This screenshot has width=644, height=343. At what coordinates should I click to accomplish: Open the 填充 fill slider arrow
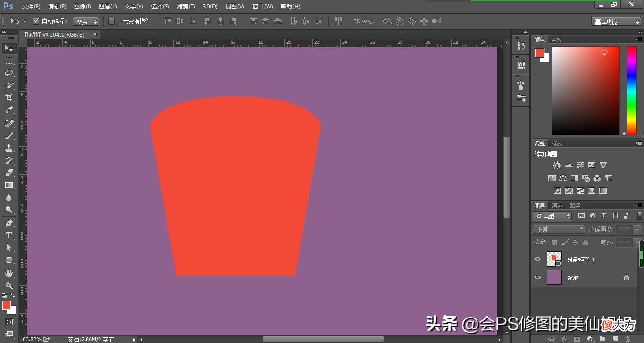coord(636,243)
